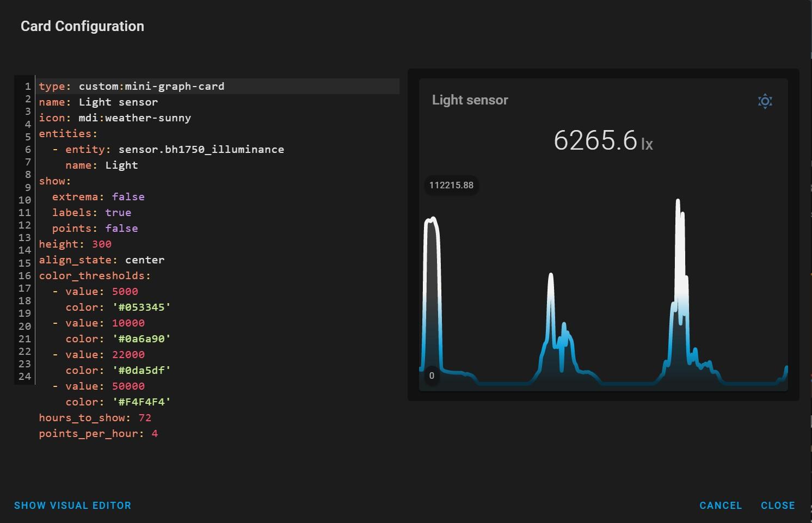Click the weather-sunny icon on the Light sensor card
Image resolution: width=812 pixels, height=523 pixels.
click(x=765, y=101)
